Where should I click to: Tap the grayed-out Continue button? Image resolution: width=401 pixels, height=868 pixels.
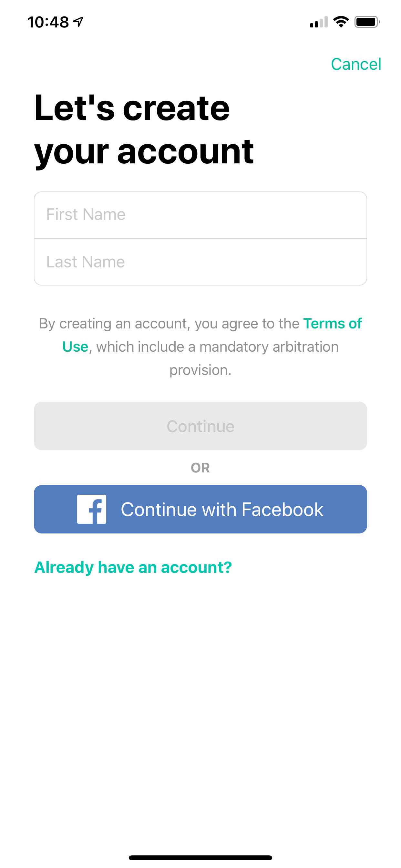tap(200, 426)
